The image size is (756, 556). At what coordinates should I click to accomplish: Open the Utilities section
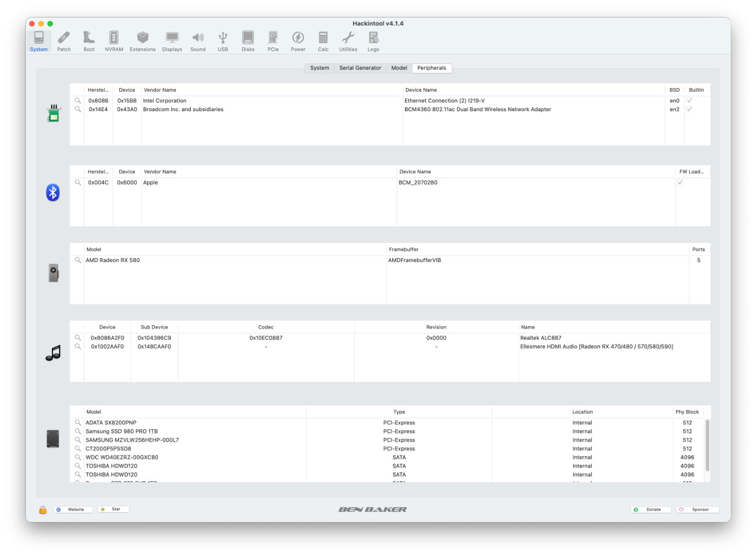[x=348, y=41]
